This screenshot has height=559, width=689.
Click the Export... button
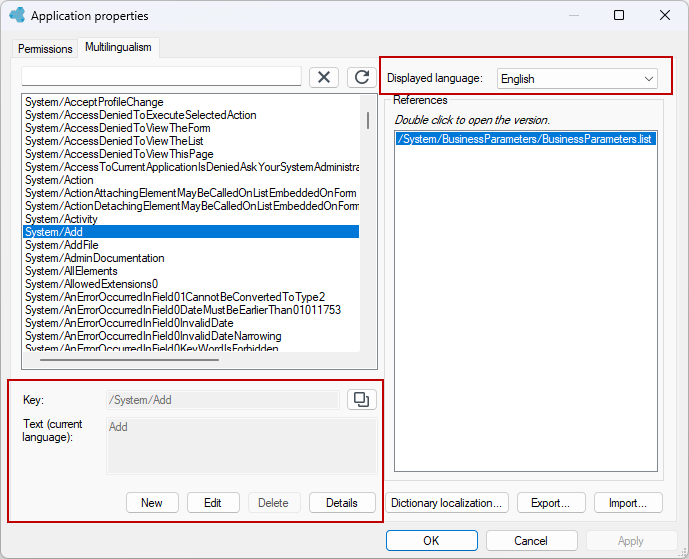(x=551, y=503)
